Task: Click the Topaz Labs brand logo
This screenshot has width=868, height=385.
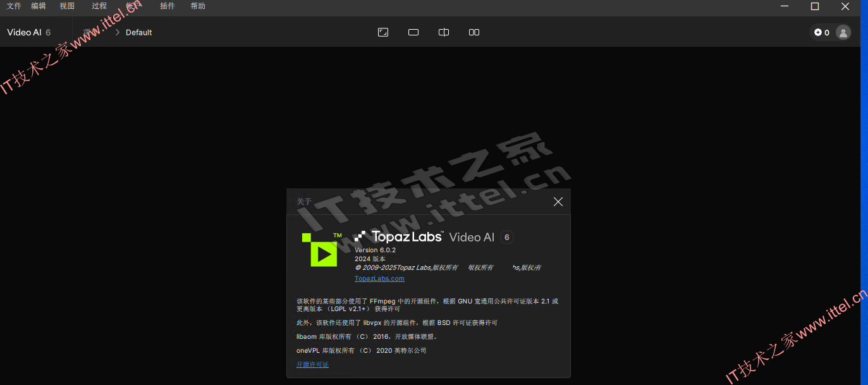Action: coord(399,237)
